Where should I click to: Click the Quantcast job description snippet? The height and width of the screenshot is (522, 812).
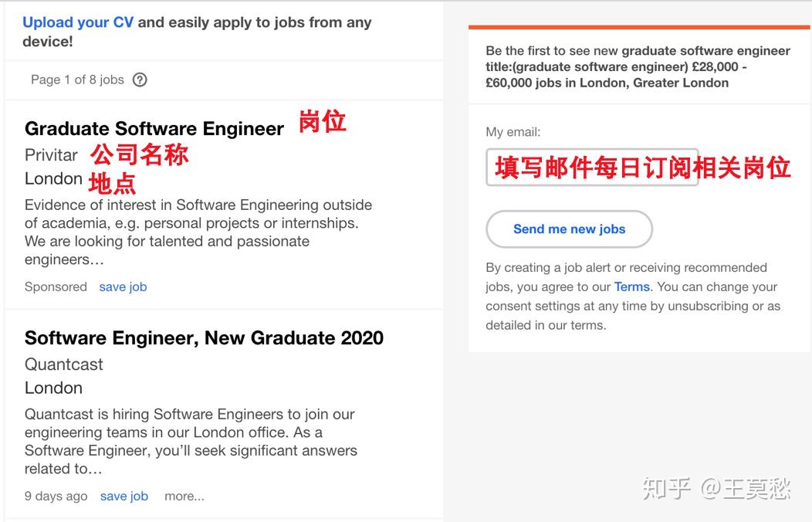(x=191, y=441)
